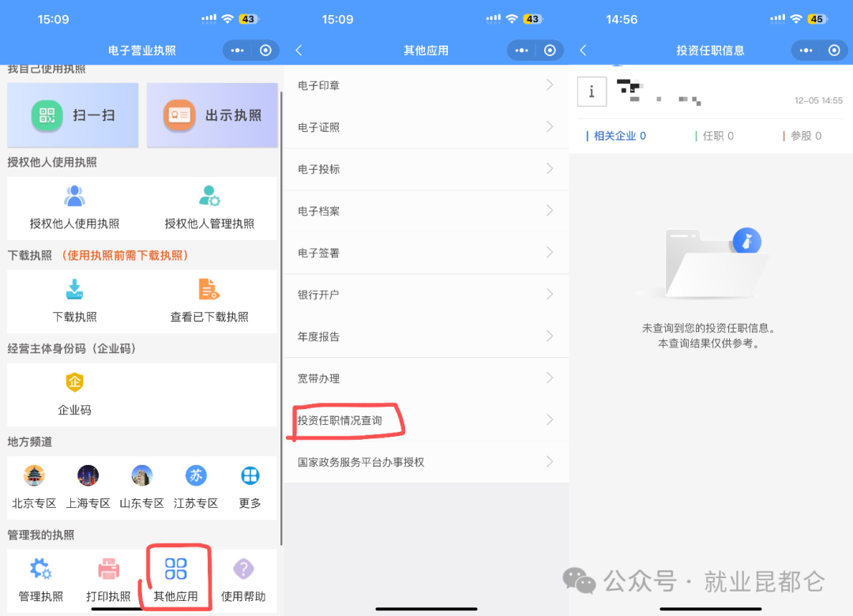The image size is (853, 616).
Task: Open 国家政务服务平台办事授权 entry text
Action: point(361,462)
